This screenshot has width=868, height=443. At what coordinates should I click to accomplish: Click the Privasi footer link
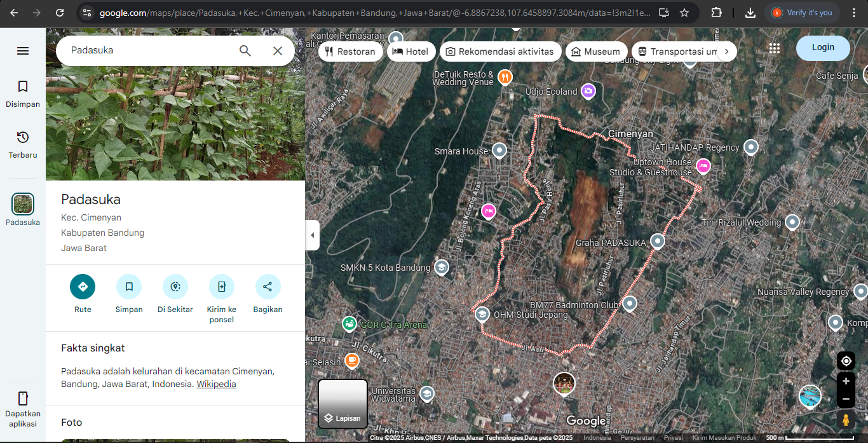[673, 438]
